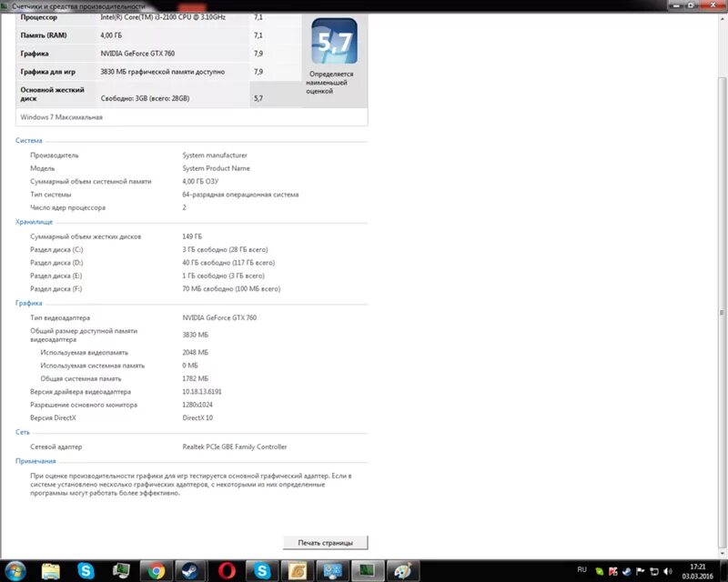Click driver version 10.18.13.6191

point(201,392)
